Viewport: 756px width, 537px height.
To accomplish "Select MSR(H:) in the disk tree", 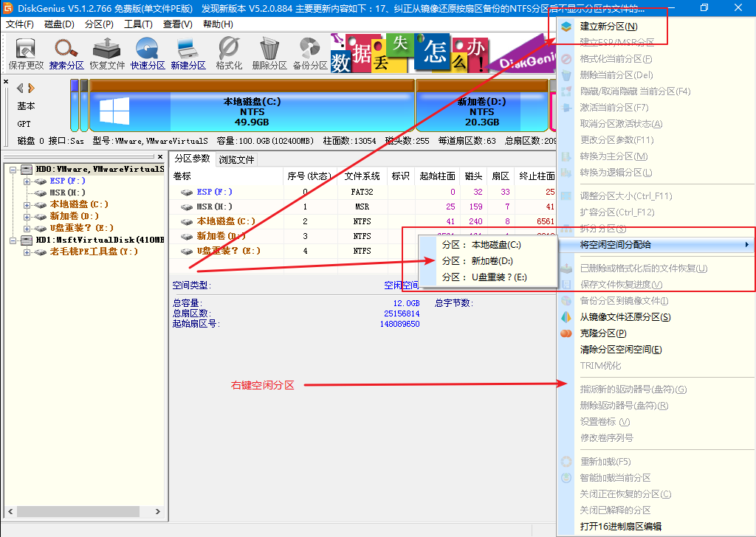I will pos(69,193).
